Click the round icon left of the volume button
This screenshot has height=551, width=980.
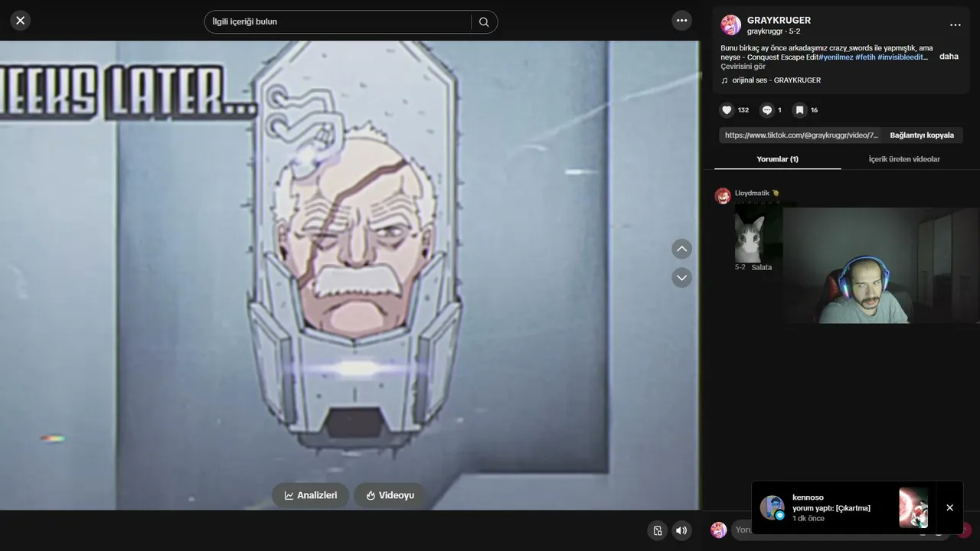point(657,530)
